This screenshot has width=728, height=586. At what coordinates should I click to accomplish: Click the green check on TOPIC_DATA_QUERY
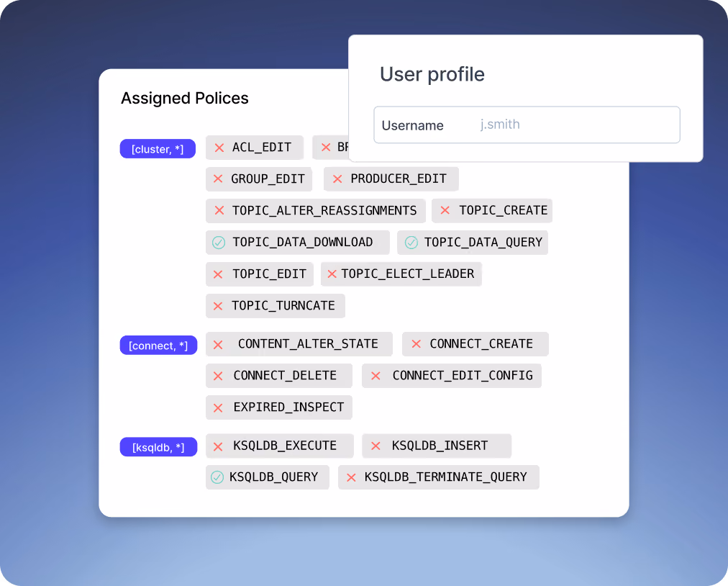click(x=411, y=243)
